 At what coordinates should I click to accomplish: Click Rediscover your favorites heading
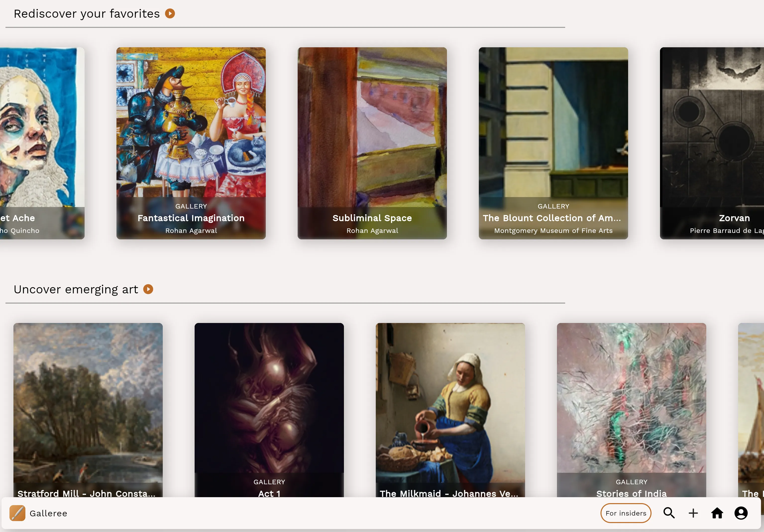(x=87, y=14)
